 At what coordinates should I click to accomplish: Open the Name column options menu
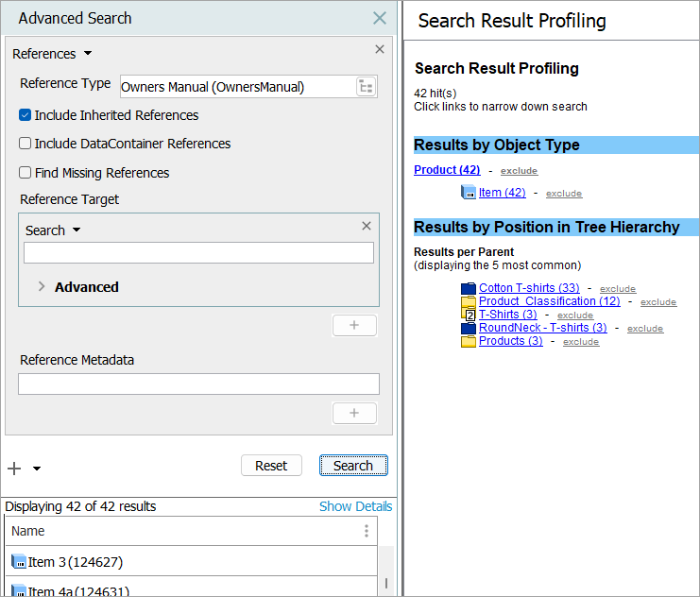367,531
